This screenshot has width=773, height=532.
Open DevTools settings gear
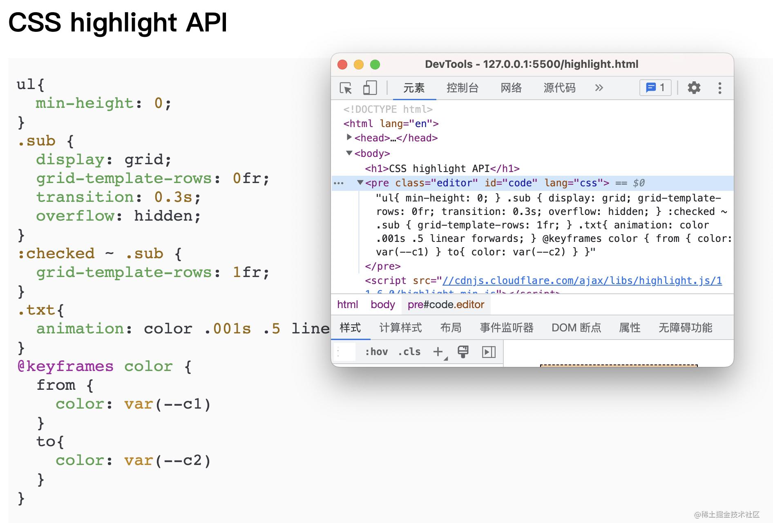[694, 88]
